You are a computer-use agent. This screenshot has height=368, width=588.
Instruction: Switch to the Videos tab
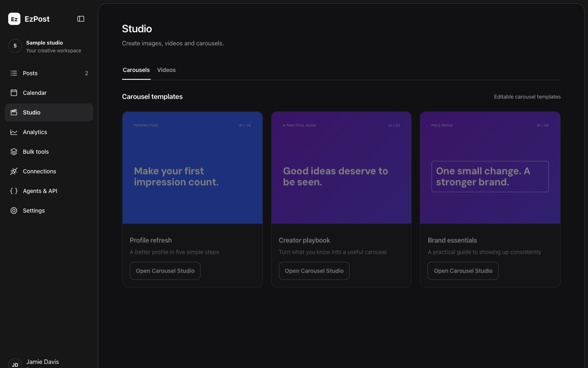tap(167, 70)
